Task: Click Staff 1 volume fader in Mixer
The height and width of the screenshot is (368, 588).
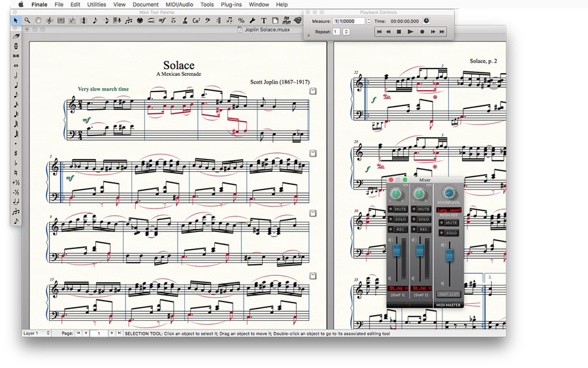Action: 397,250
